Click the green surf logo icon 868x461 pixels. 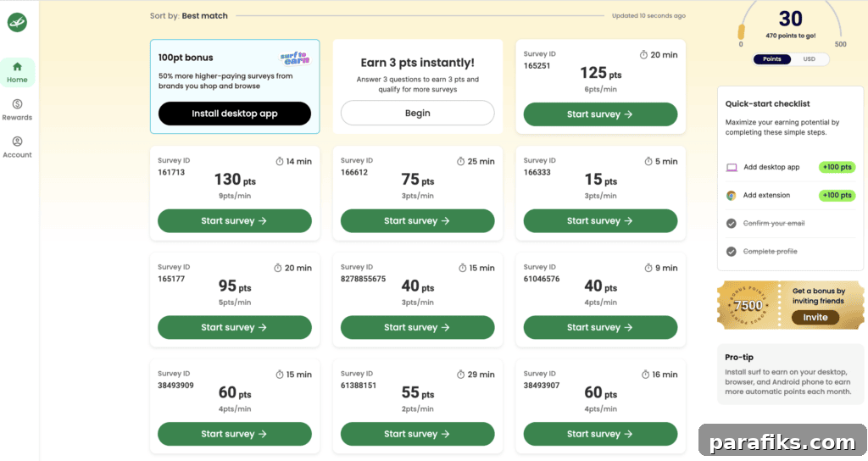pyautogui.click(x=17, y=23)
